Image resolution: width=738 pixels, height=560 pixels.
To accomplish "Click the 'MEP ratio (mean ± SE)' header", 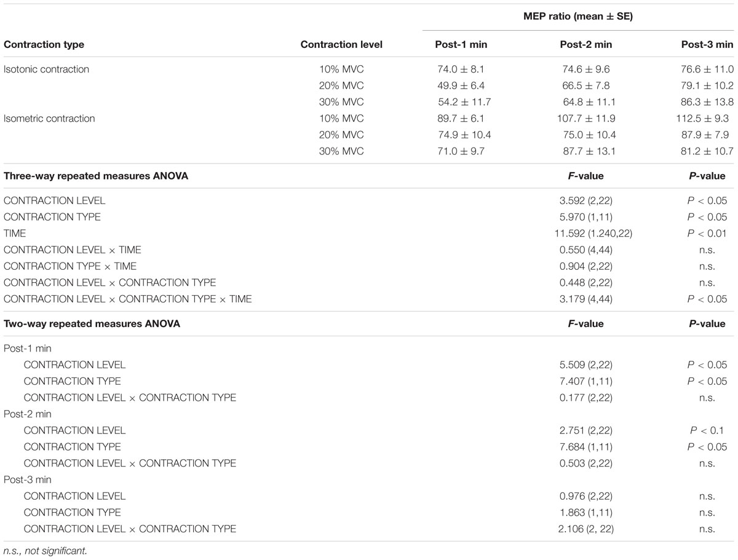I will pyautogui.click(x=581, y=17).
